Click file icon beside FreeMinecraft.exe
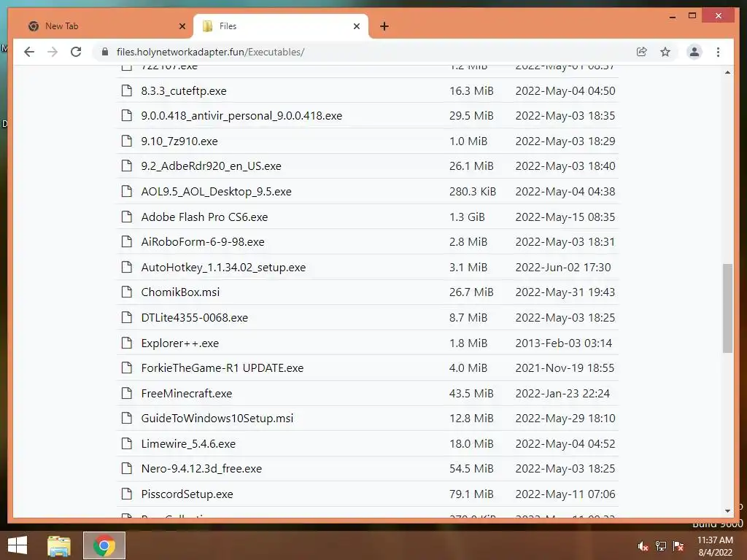747x560 pixels. tap(127, 393)
